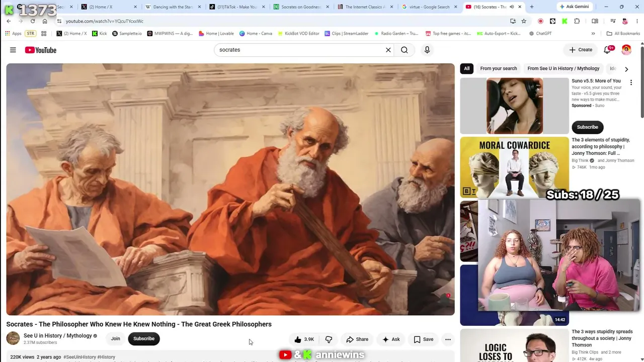Open the Chrome extensions puzzle icon

[577, 21]
